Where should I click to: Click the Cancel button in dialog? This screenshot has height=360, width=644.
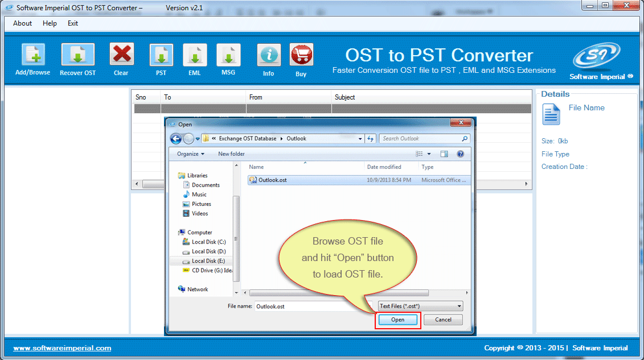pos(443,320)
